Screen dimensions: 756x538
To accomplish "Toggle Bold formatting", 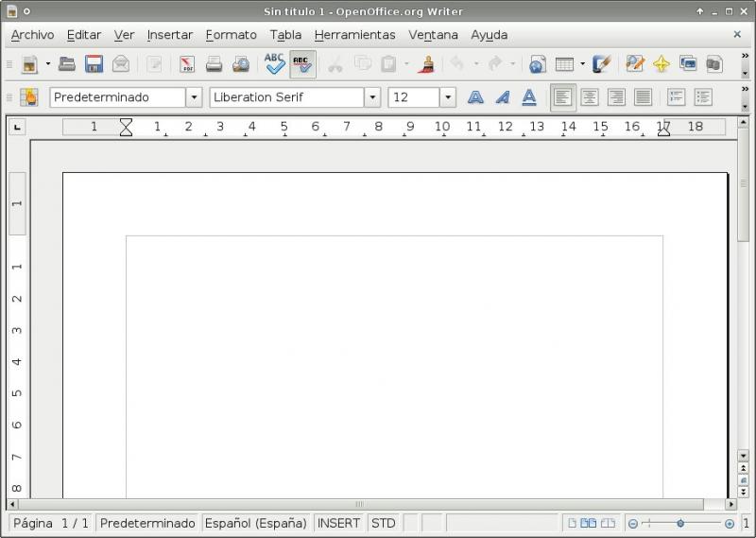I will 475,97.
